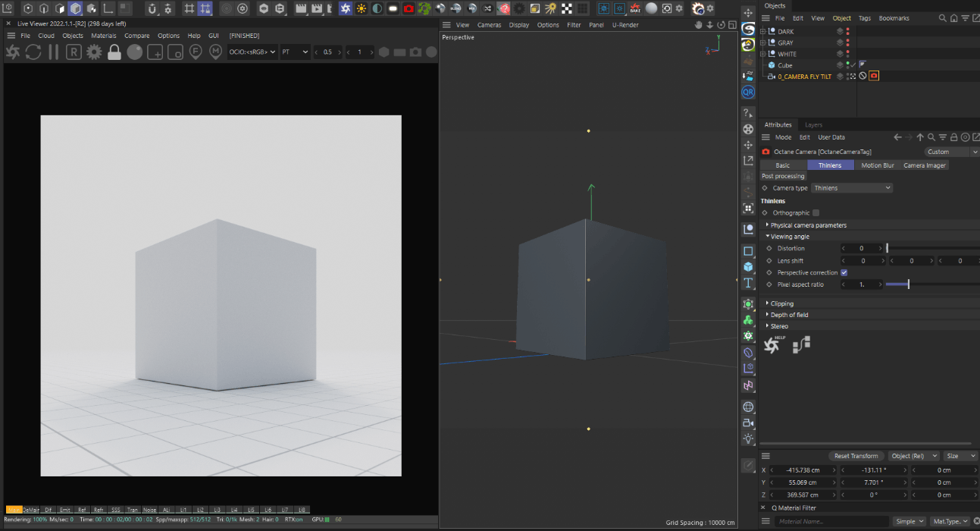Open the Materials menu in Live Viewer
980x531 pixels.
(104, 36)
